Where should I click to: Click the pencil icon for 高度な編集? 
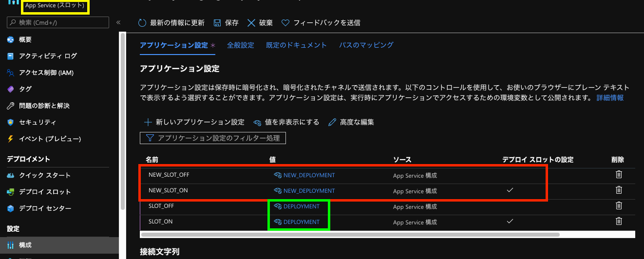pos(332,122)
